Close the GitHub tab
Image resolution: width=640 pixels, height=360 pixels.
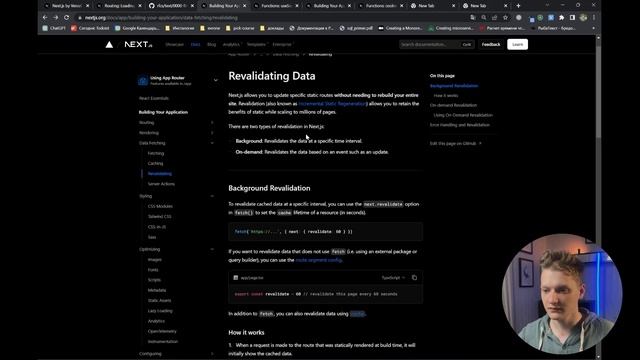(x=192, y=6)
